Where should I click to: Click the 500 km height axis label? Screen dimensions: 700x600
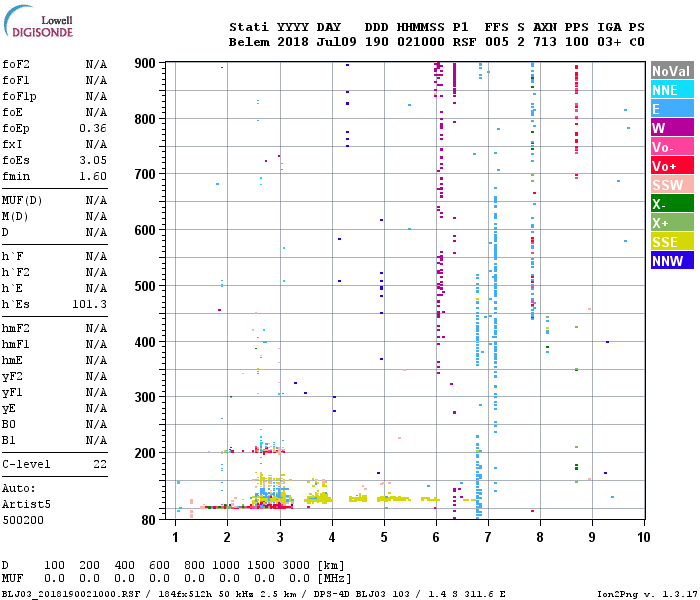click(x=145, y=286)
